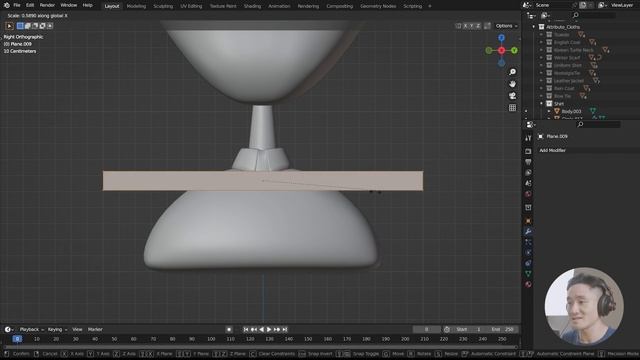Viewport: 640px width, 360px height.
Task: Click the timeline playhead at frame 0
Action: tap(17, 339)
